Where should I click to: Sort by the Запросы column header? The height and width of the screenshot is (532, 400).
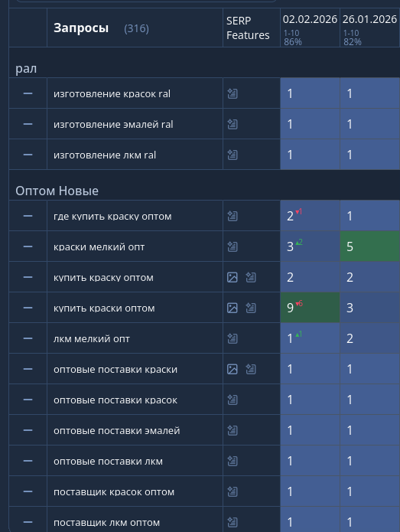coord(81,28)
